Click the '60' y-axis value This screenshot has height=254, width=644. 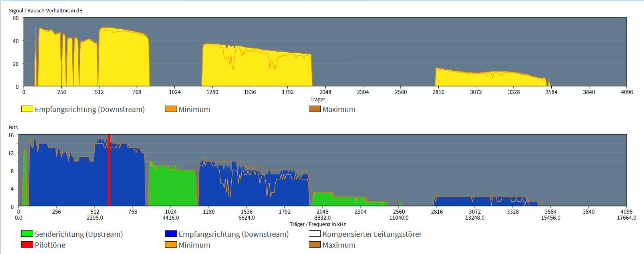(16, 18)
